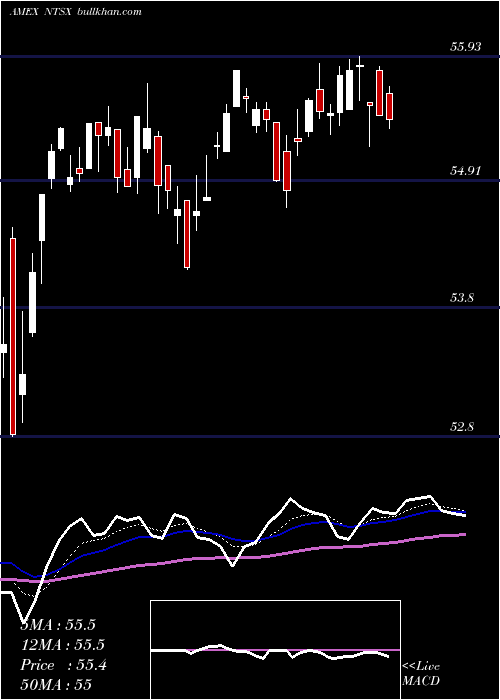Click the 50MA : 55 reading
Screen dimensions: 500x700
[x=56, y=684]
